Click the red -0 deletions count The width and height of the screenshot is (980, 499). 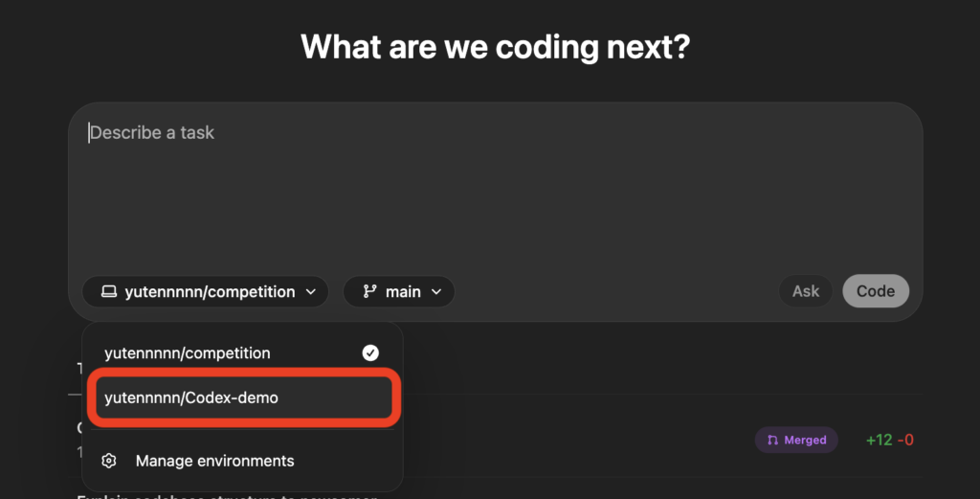click(905, 441)
